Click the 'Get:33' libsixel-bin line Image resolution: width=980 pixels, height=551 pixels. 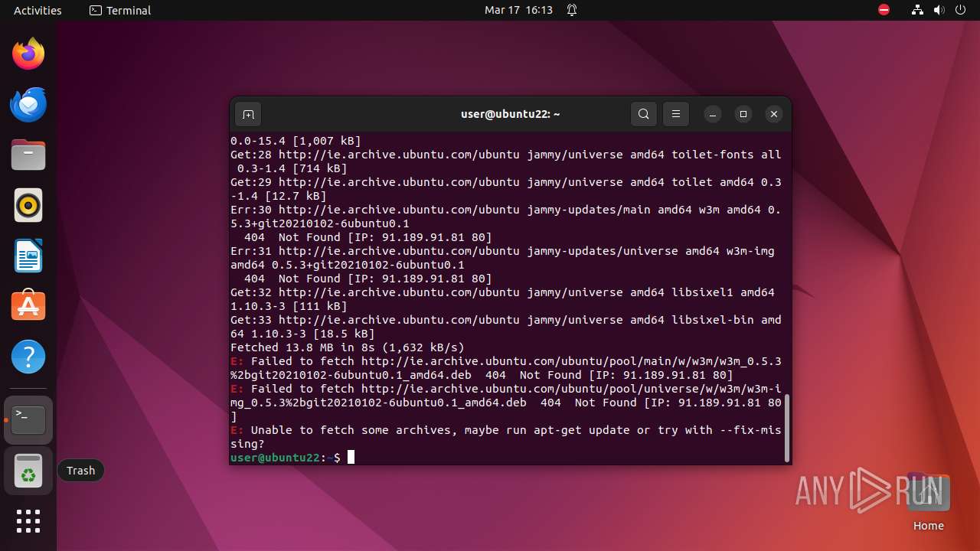pos(505,327)
